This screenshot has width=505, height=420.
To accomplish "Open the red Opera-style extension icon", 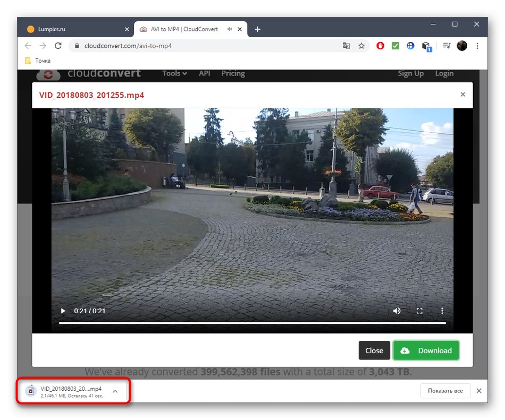I will [380, 46].
